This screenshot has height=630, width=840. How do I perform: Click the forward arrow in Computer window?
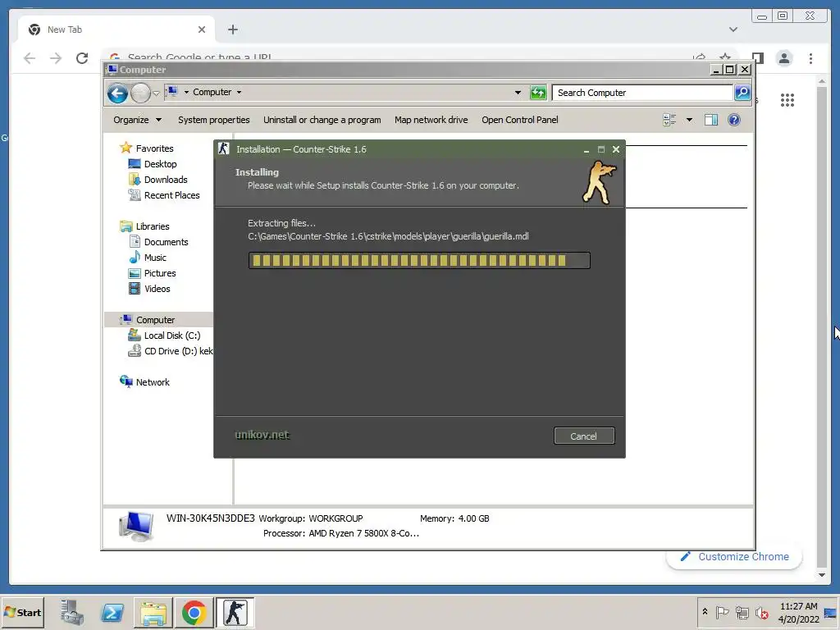pos(140,94)
